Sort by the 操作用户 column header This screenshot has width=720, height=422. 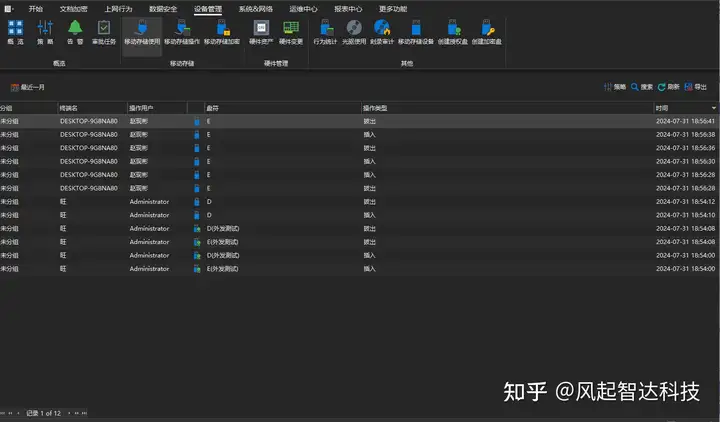(157, 108)
